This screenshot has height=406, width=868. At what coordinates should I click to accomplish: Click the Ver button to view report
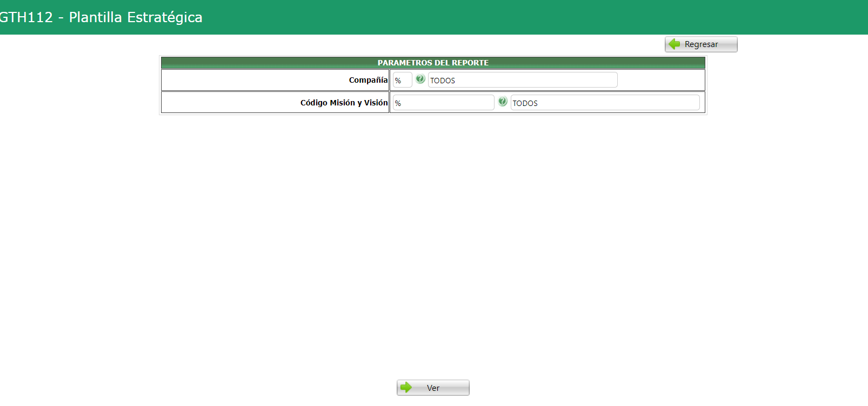[433, 388]
